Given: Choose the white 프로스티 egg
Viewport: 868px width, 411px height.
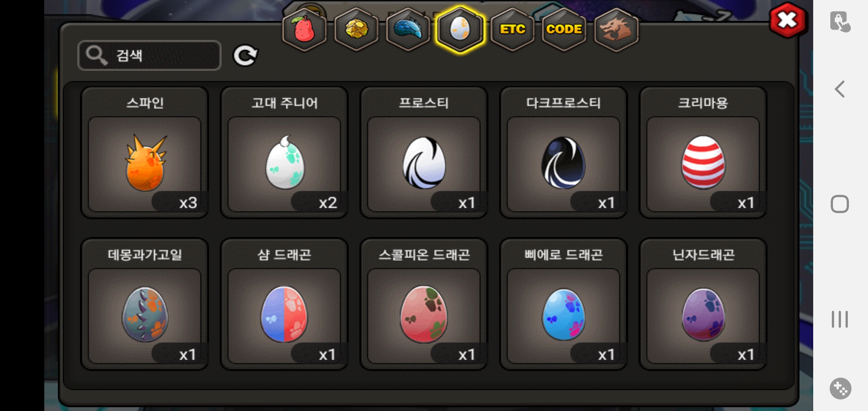Looking at the screenshot, I should pyautogui.click(x=424, y=153).
